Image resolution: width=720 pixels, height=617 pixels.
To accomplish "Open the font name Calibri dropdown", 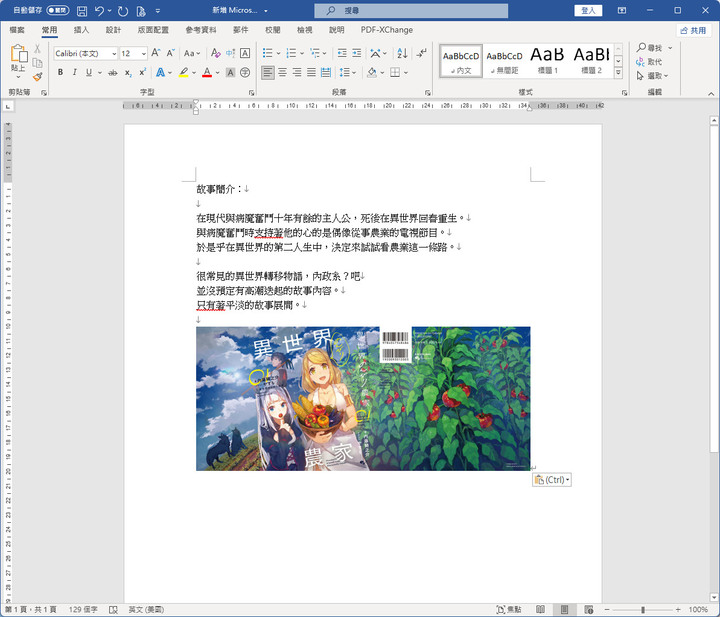I will tap(114, 54).
